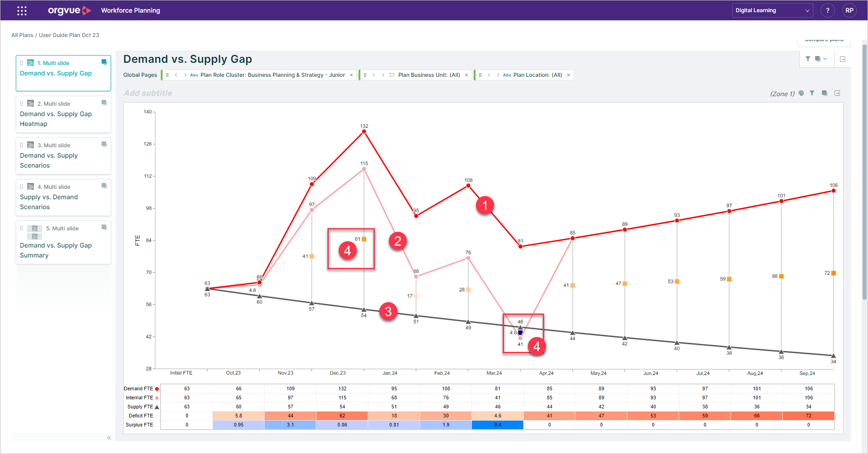Open the help question mark icon
The width and height of the screenshot is (868, 454).
click(x=828, y=10)
